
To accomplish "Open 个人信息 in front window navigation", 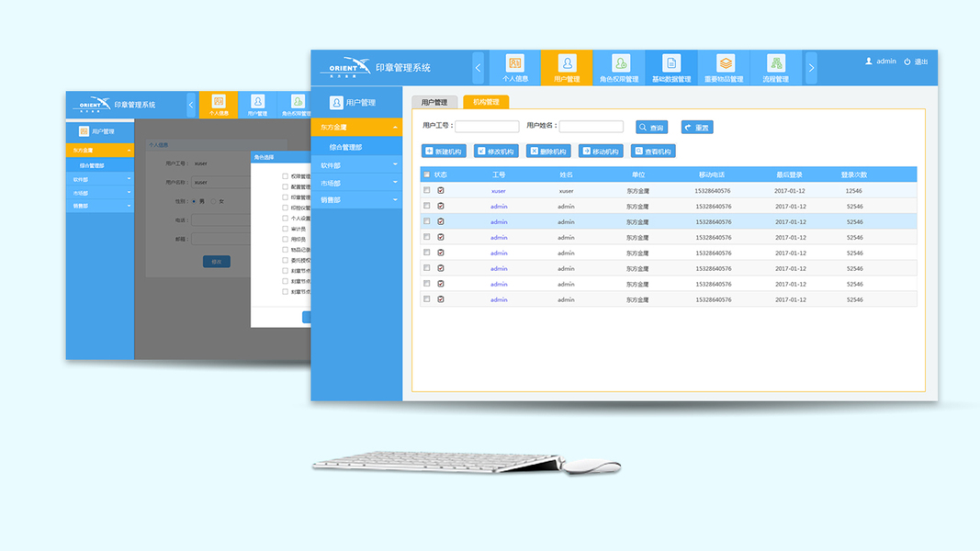I will [515, 68].
